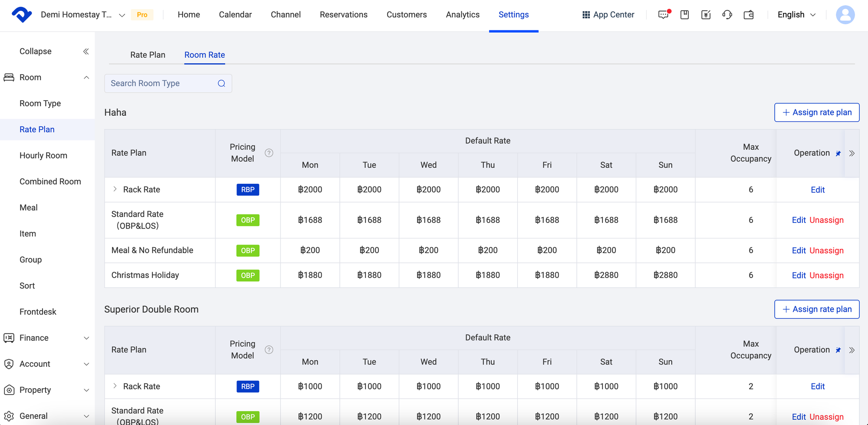Click Assign rate plan for Haha
This screenshot has width=868, height=425.
point(816,112)
